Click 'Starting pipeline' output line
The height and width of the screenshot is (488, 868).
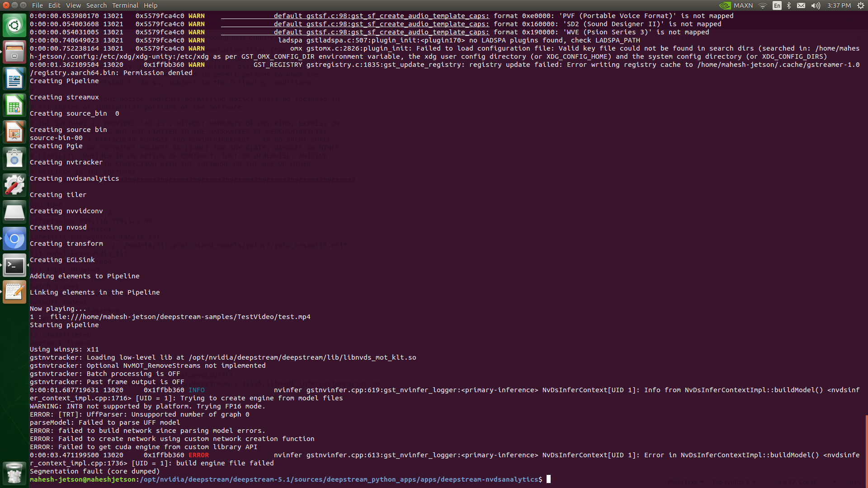tap(64, 325)
